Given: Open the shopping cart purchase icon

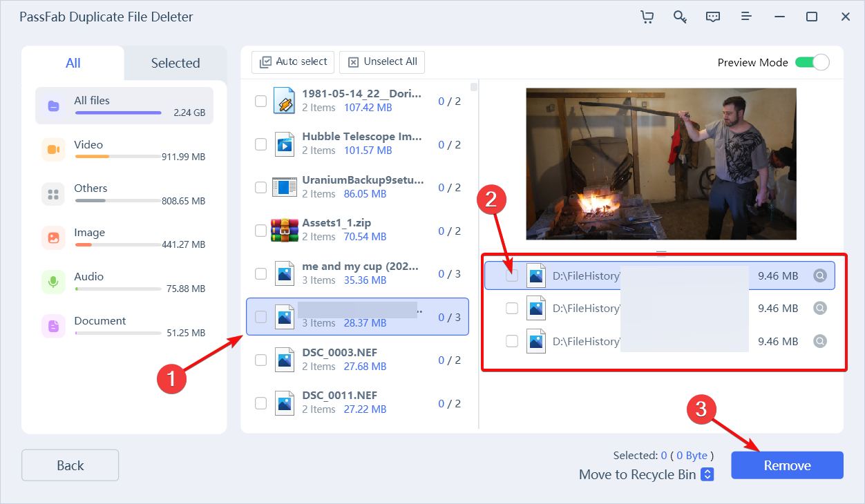Looking at the screenshot, I should tap(647, 17).
